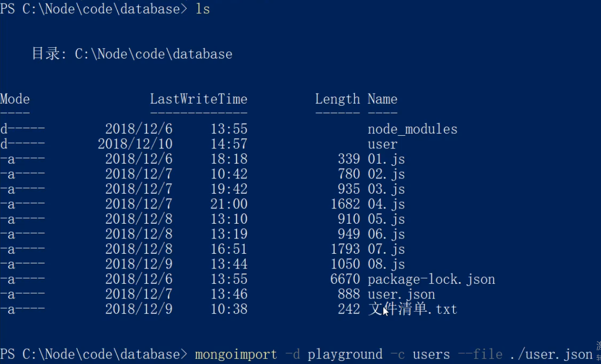Click the 07.js file name

point(386,249)
